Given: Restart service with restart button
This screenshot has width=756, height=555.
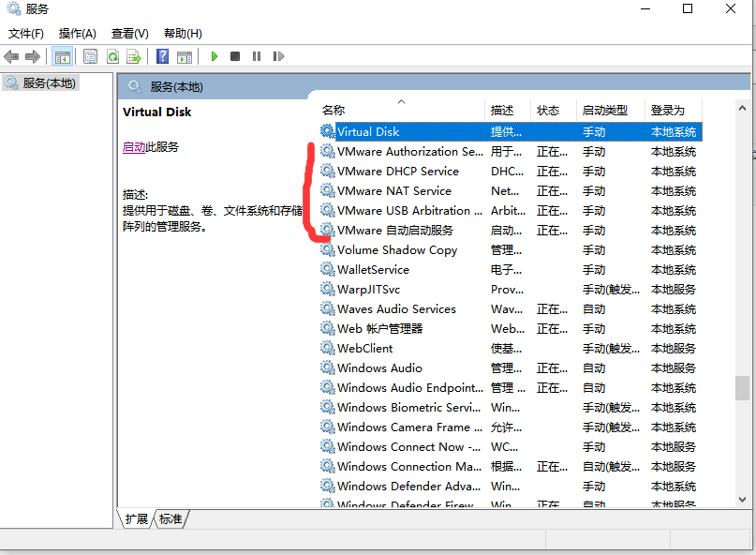Looking at the screenshot, I should point(278,56).
